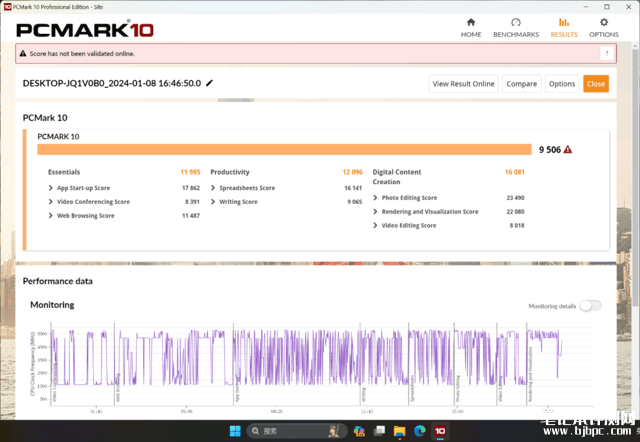Open the HOME tab
Screen dimensions: 640x442
point(471,28)
